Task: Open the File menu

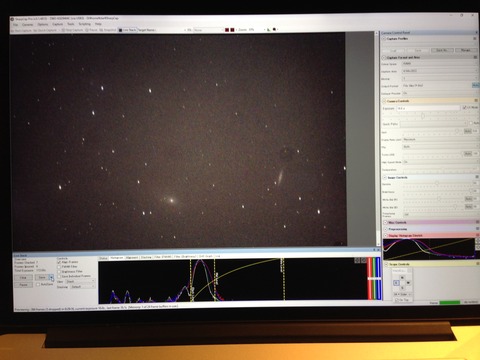Action: 16,25
